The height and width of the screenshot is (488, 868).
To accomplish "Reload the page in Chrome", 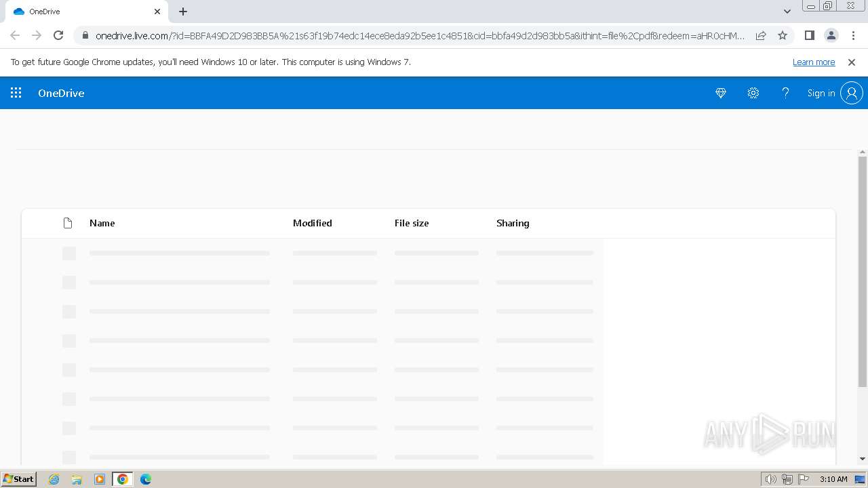I will pos(58,35).
